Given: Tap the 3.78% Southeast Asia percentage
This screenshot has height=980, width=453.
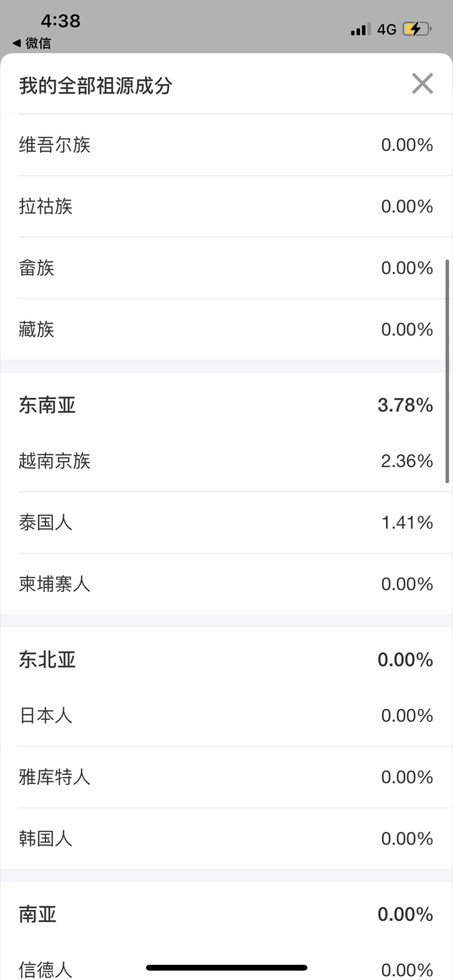Looking at the screenshot, I should (x=405, y=405).
